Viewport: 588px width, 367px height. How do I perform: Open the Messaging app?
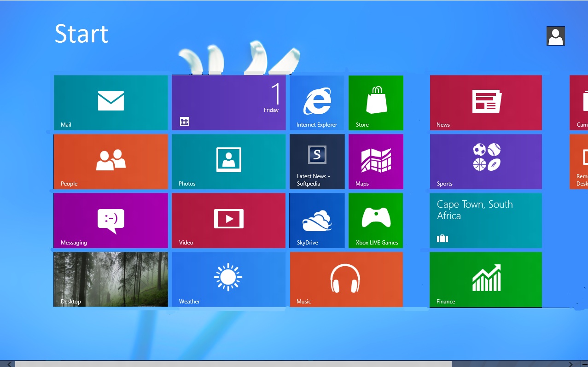(111, 220)
